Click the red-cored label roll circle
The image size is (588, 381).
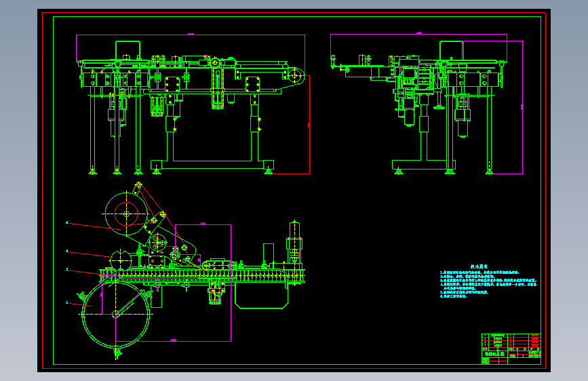pos(126,214)
